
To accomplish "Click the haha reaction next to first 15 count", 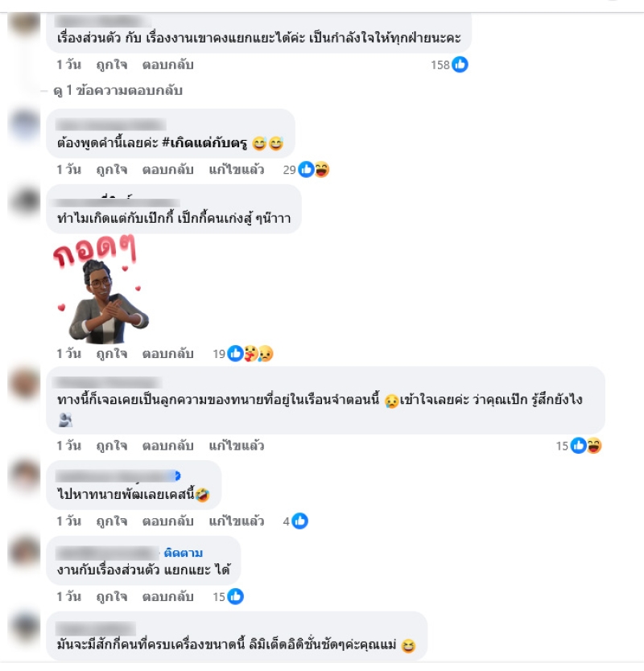I will click(594, 446).
